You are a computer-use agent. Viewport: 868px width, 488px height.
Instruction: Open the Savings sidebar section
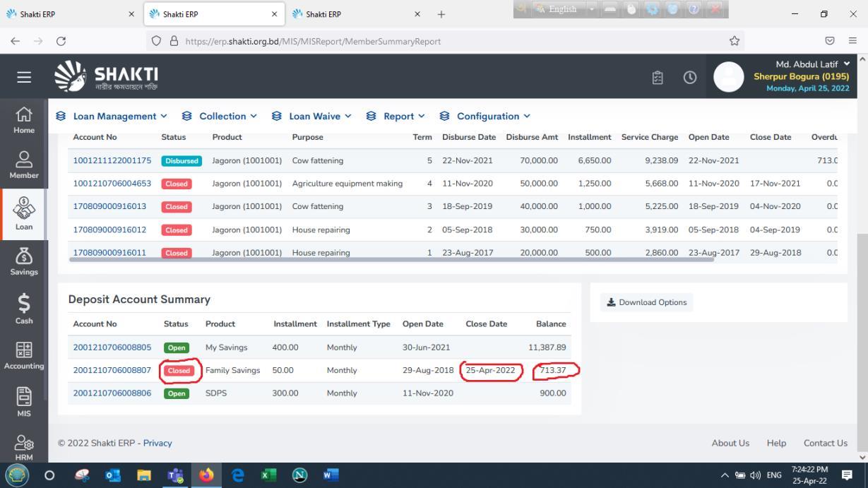click(24, 260)
